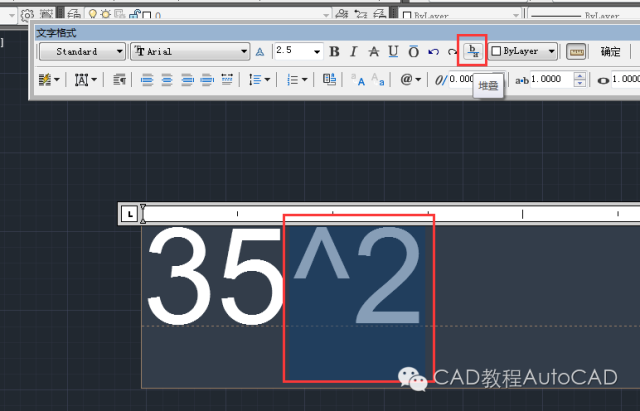
Task: Click the L tab-stop type button
Action: coord(130,213)
